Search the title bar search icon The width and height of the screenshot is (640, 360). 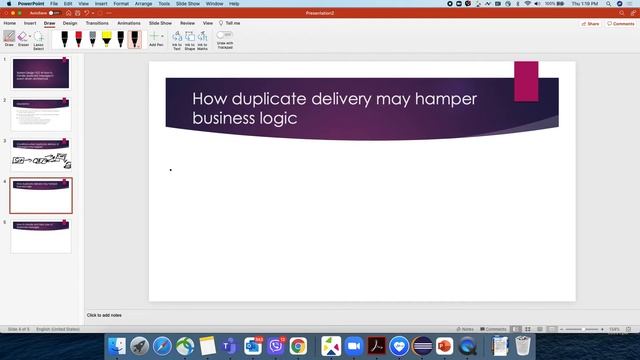click(622, 13)
